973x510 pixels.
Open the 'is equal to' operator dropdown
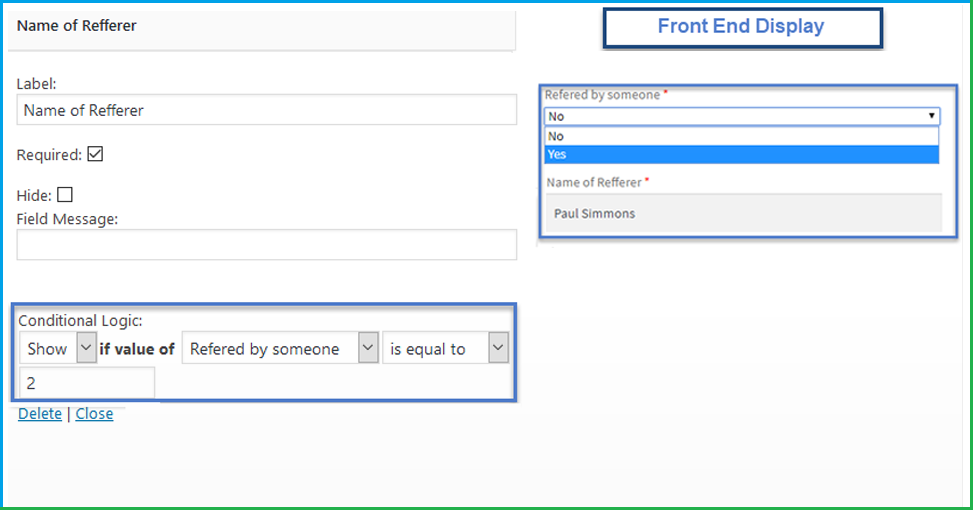445,349
